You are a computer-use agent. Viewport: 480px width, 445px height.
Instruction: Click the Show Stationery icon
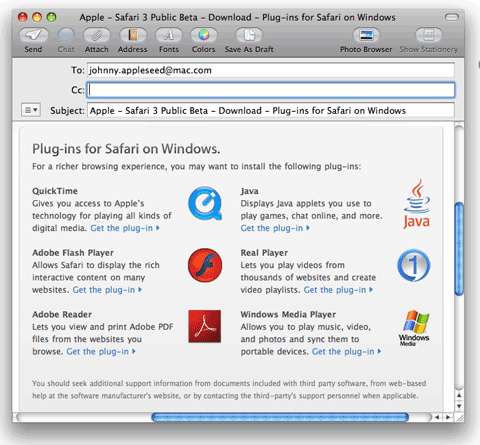[x=429, y=35]
